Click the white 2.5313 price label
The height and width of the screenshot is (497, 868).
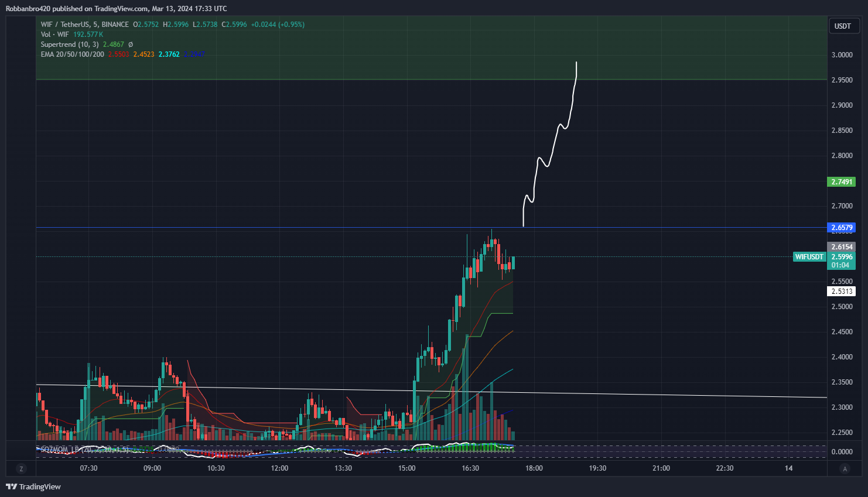pos(841,292)
